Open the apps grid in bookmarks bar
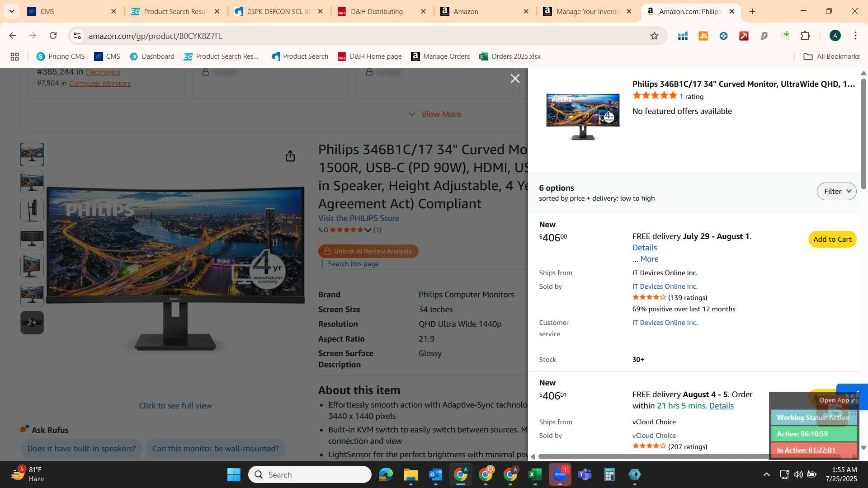This screenshot has width=868, height=488. click(x=14, y=56)
